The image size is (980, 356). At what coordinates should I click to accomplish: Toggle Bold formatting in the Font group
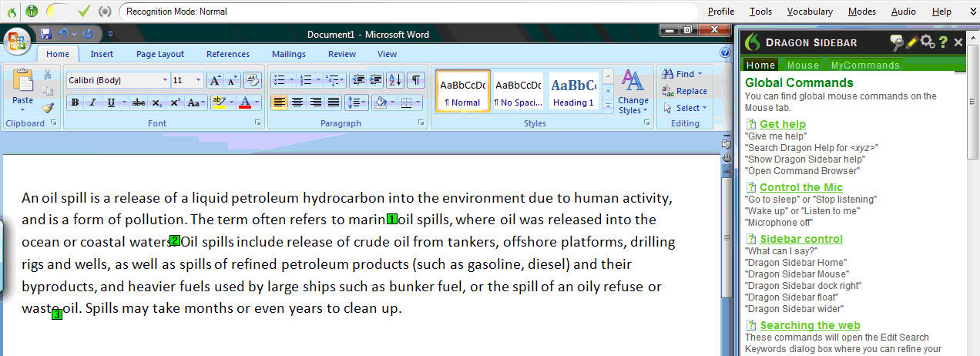click(75, 102)
